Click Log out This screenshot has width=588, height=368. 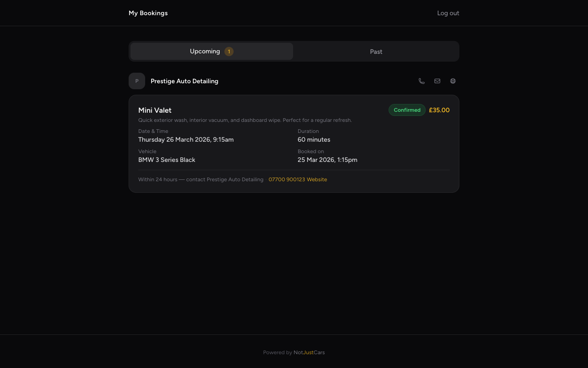448,13
